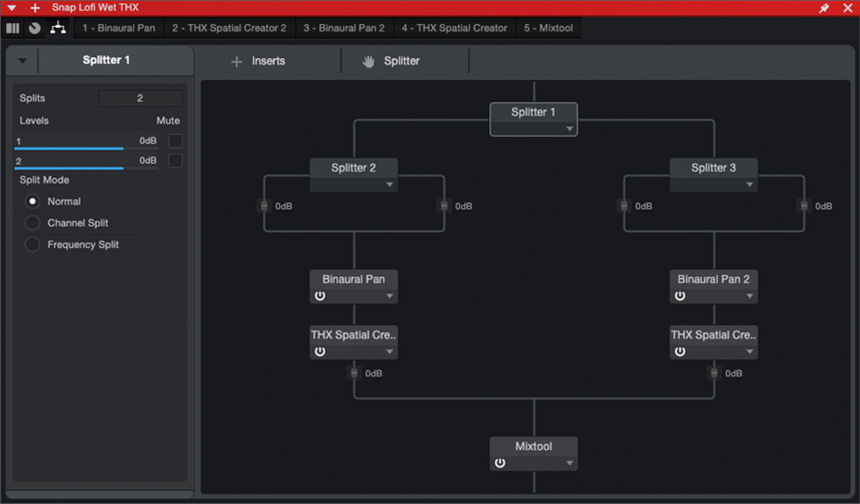Choose Frequency Split mode
The image size is (860, 504).
(32, 244)
